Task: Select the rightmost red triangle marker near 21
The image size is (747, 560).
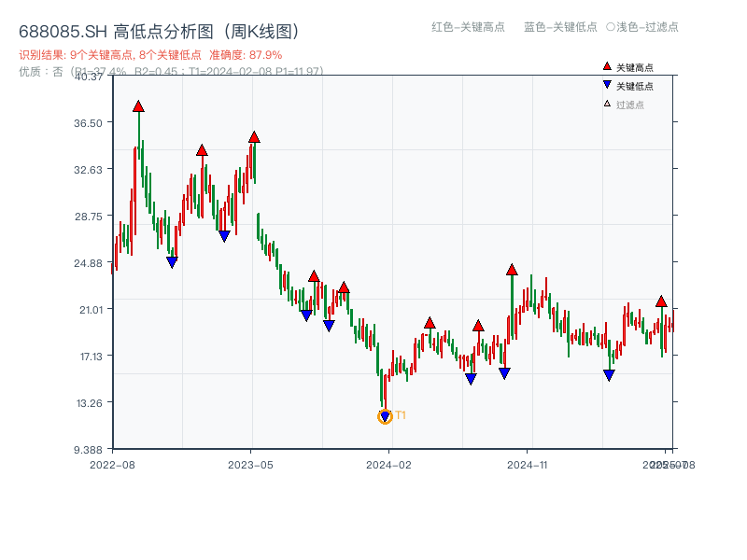Action: click(x=662, y=301)
